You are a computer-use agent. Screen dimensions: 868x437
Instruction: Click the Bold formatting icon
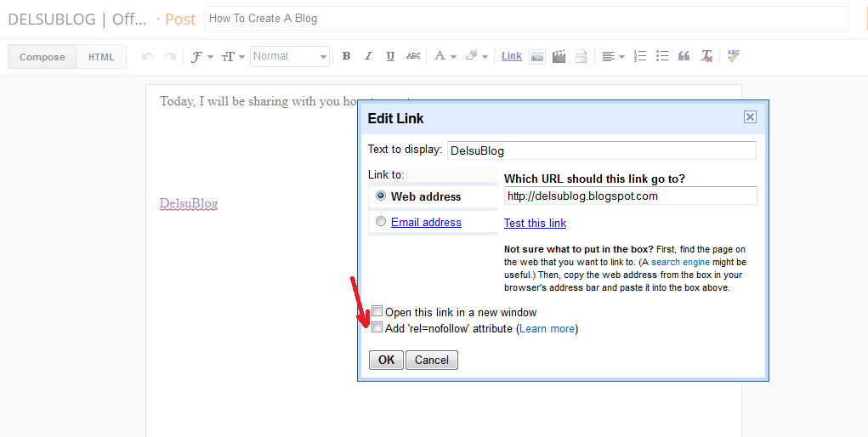click(346, 56)
